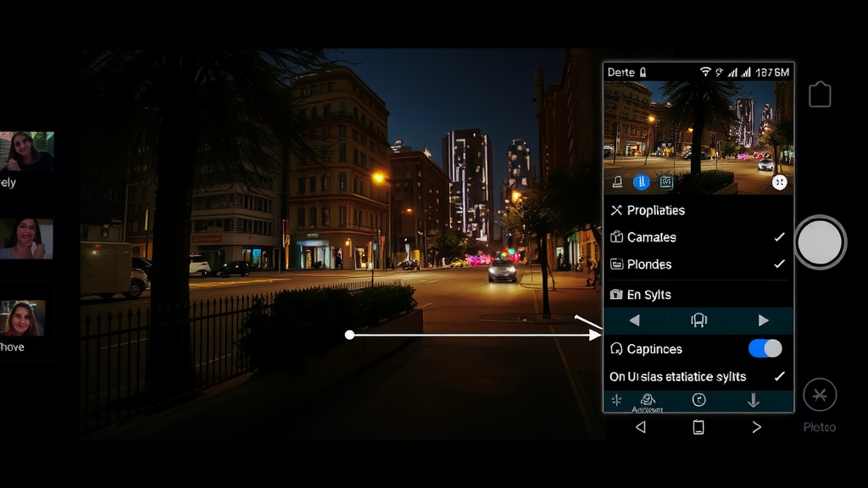Open the circular Photo mode button
Viewport: 868px width, 488px height.
[x=820, y=395]
